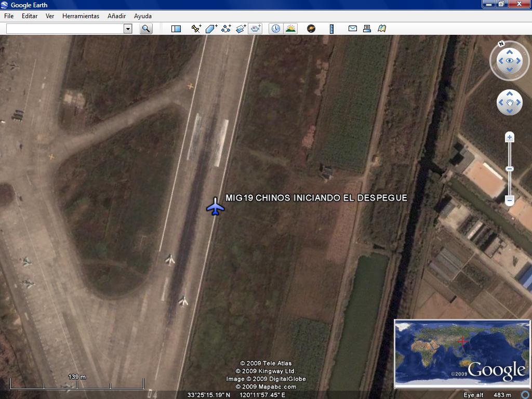Image resolution: width=532 pixels, height=399 pixels.
Task: Click the record a tour icon
Action: 256,29
